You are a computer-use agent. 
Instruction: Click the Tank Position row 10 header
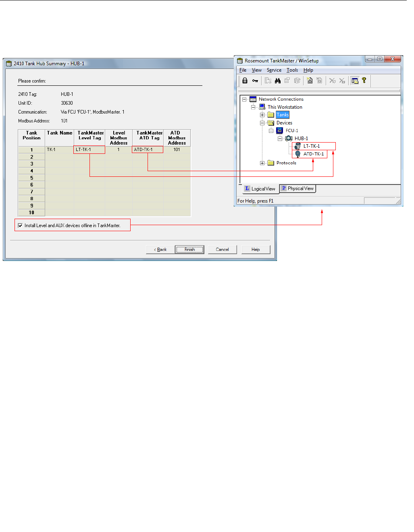click(31, 212)
